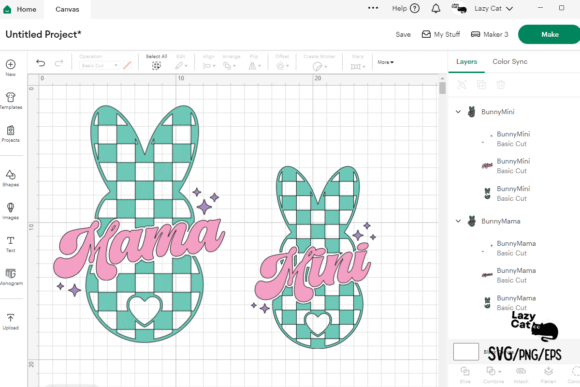Select the BunnyMama group layer row
This screenshot has width=580, height=387.
coord(514,221)
